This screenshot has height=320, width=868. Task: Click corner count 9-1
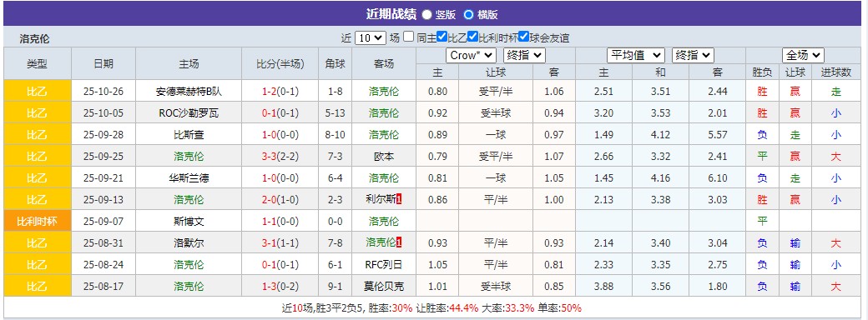pyautogui.click(x=336, y=287)
